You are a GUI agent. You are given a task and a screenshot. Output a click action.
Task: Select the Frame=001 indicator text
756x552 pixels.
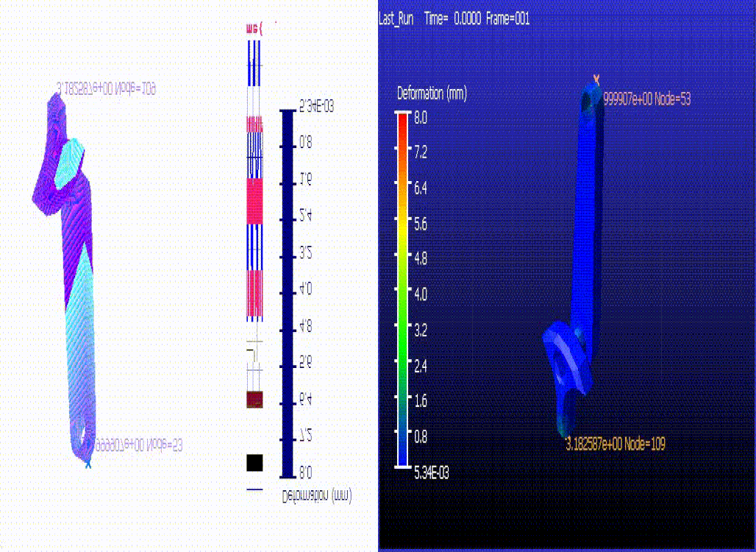tap(506, 19)
